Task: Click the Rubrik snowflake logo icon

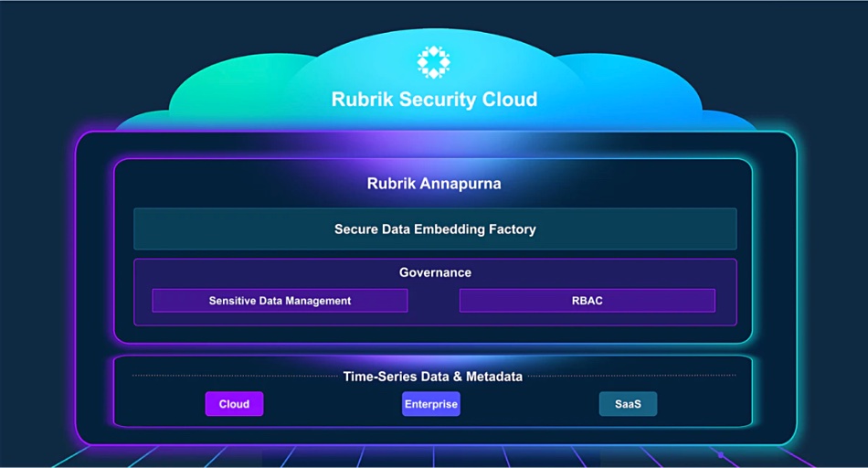Action: (433, 62)
